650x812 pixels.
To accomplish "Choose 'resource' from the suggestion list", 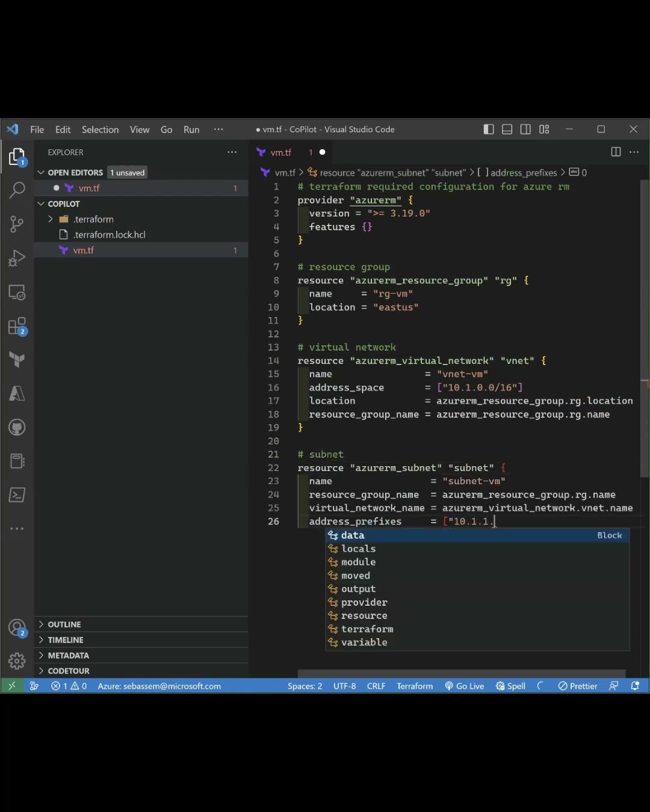I will tap(364, 615).
